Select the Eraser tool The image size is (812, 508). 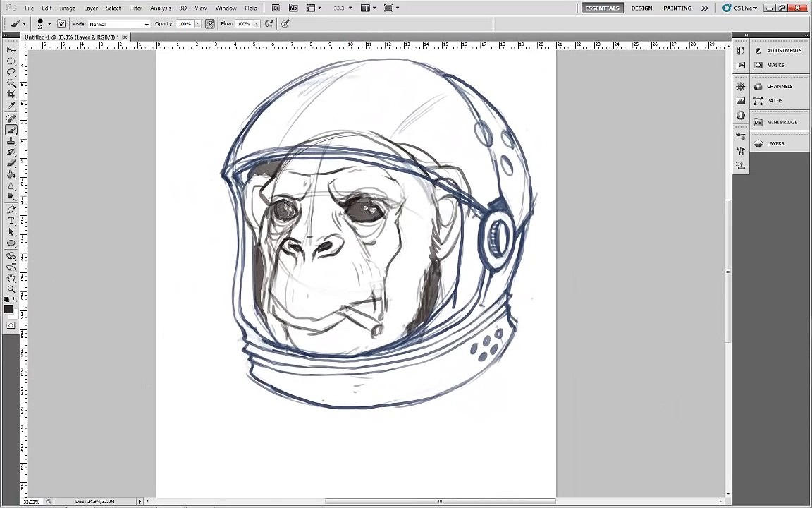(x=11, y=163)
